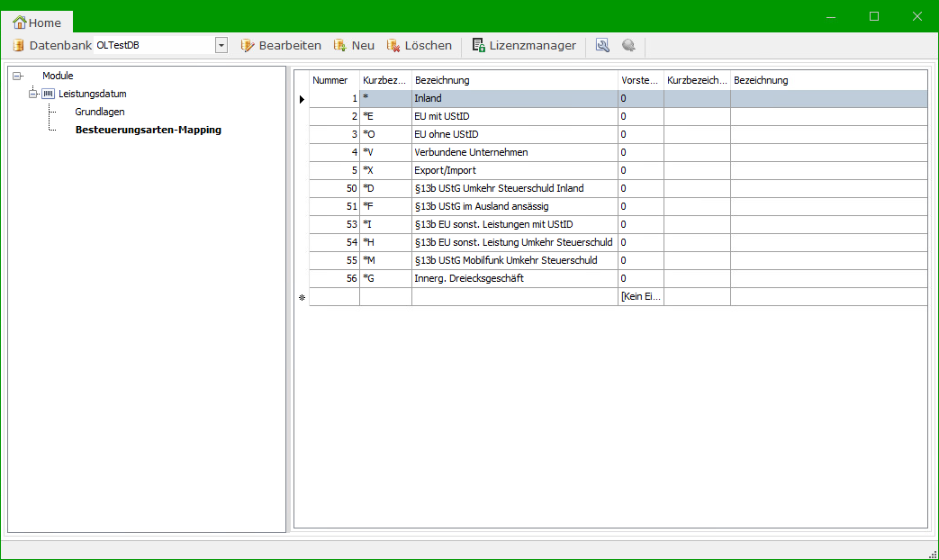Viewport: 939px width, 560px height.
Task: Click the row selector arrow for Inland
Action: click(x=302, y=99)
